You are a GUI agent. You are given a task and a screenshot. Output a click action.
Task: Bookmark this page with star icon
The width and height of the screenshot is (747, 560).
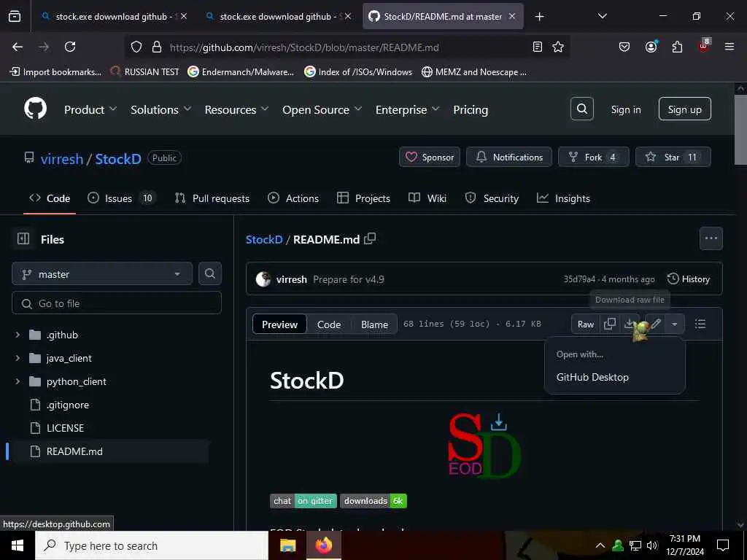pyautogui.click(x=558, y=47)
